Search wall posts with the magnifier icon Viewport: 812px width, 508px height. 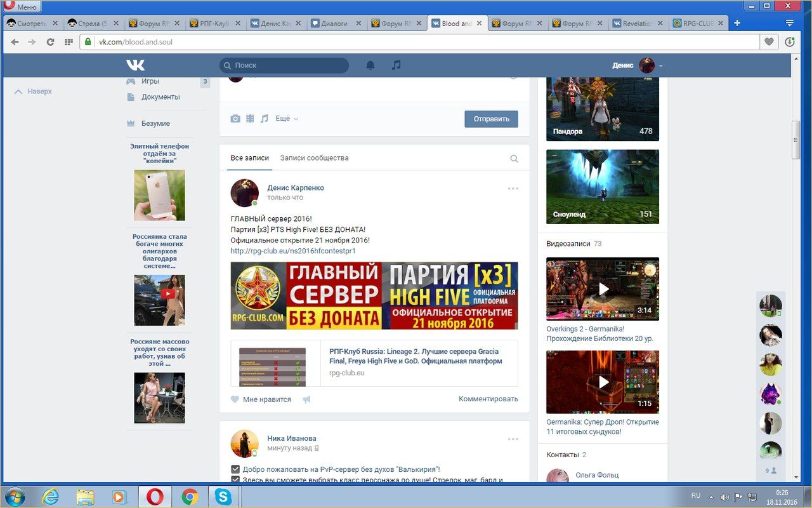pos(514,159)
